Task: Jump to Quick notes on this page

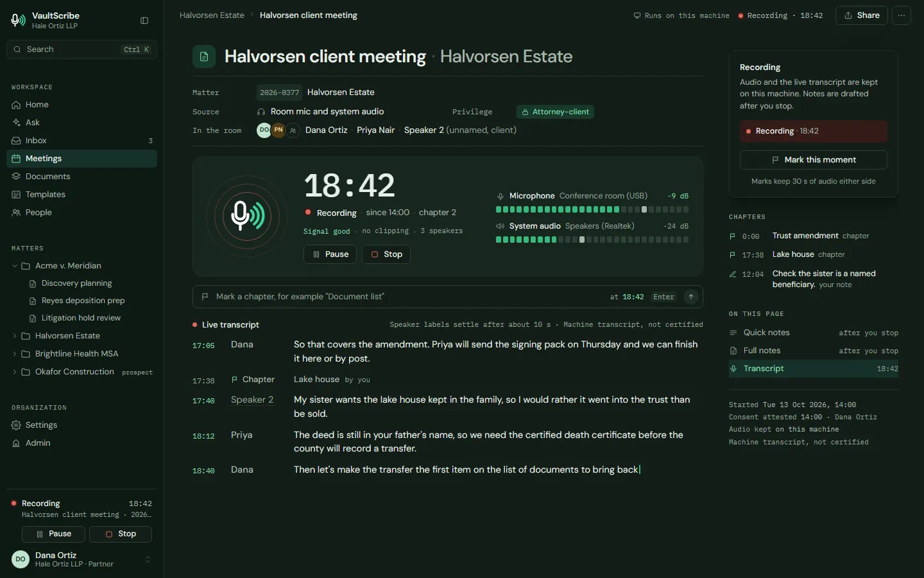Action: [x=814, y=333]
